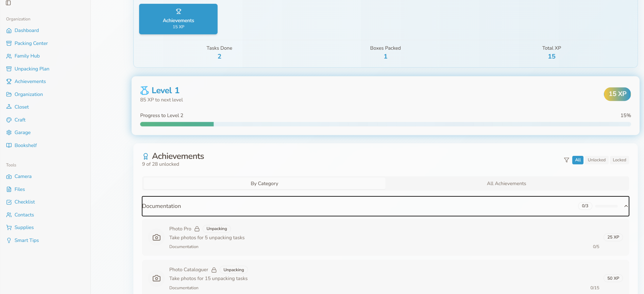Collapse the Documentation section header
This screenshot has height=294, width=644.
pyautogui.click(x=340, y=206)
